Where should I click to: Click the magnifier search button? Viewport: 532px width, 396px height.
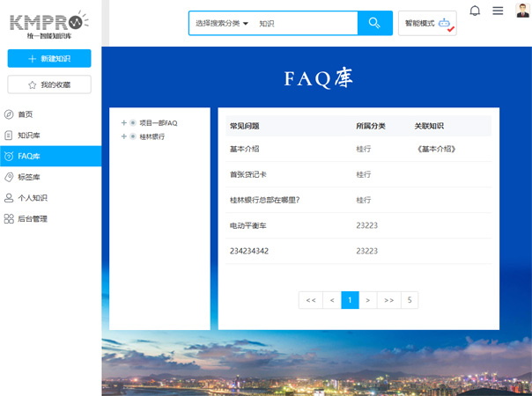click(x=374, y=23)
